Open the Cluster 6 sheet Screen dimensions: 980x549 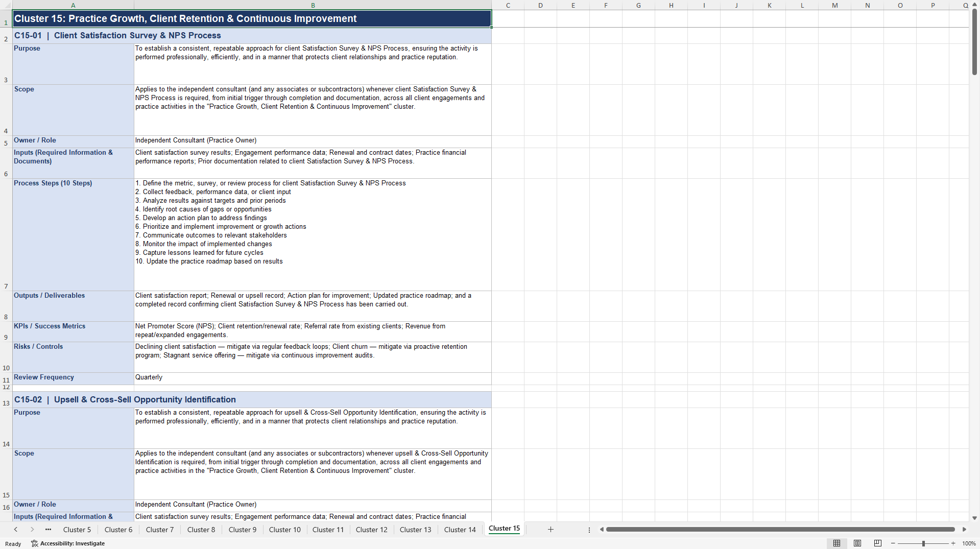118,530
